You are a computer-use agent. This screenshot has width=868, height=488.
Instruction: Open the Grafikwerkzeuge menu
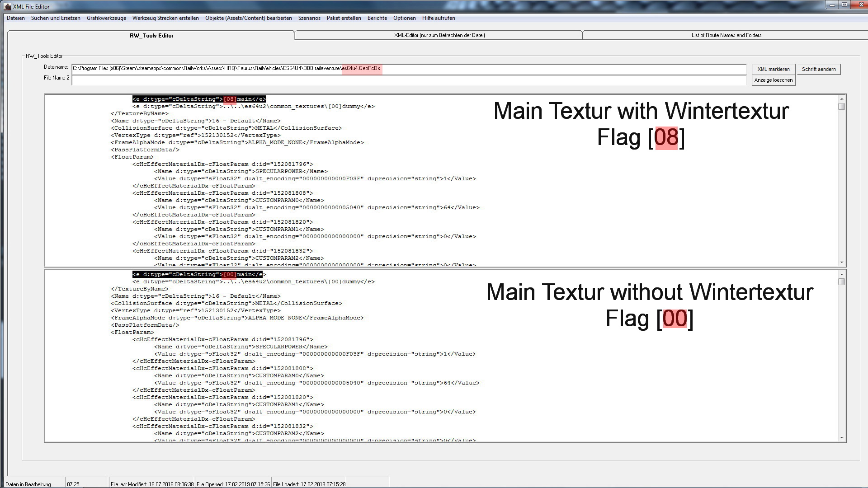(106, 18)
